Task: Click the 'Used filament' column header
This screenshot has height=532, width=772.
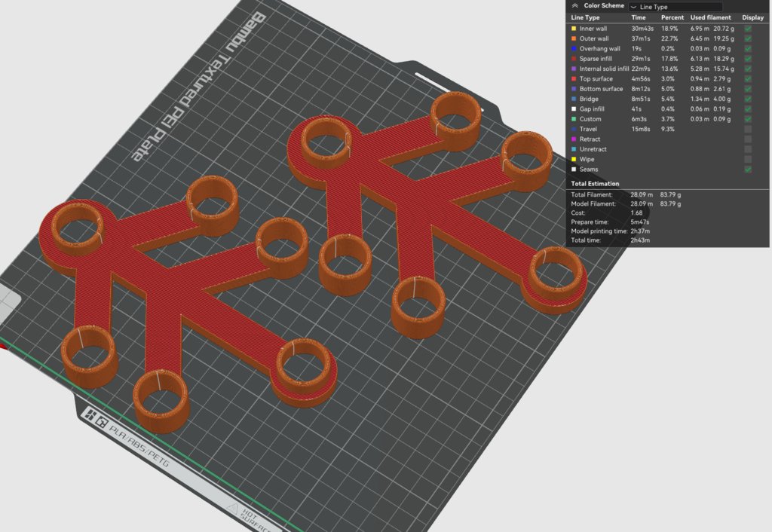Action: click(x=710, y=17)
